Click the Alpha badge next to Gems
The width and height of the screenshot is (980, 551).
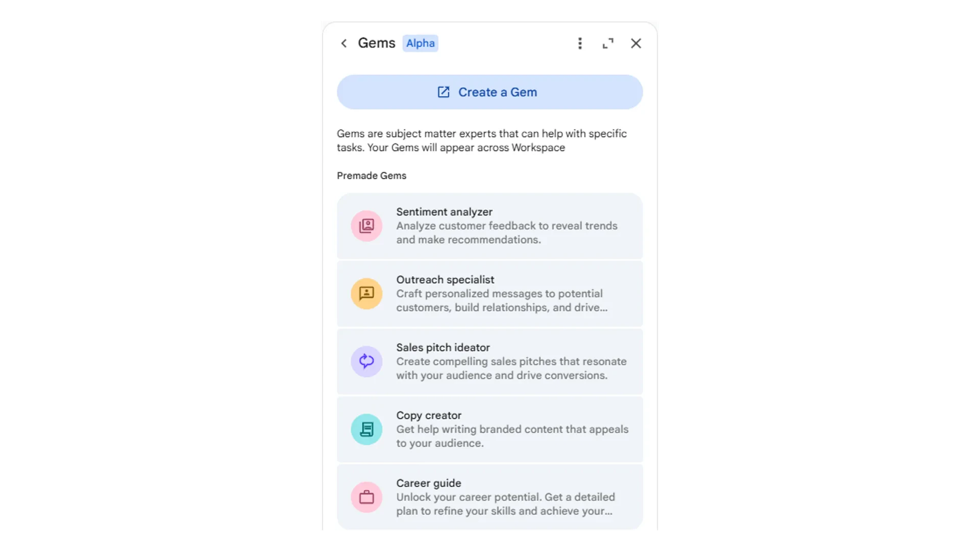(x=421, y=43)
